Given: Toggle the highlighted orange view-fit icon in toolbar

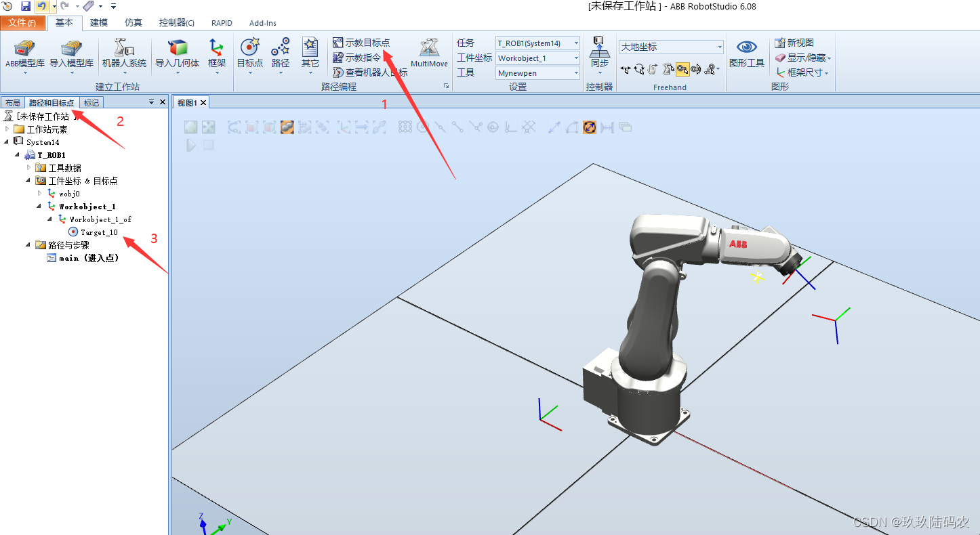Looking at the screenshot, I should point(589,127).
